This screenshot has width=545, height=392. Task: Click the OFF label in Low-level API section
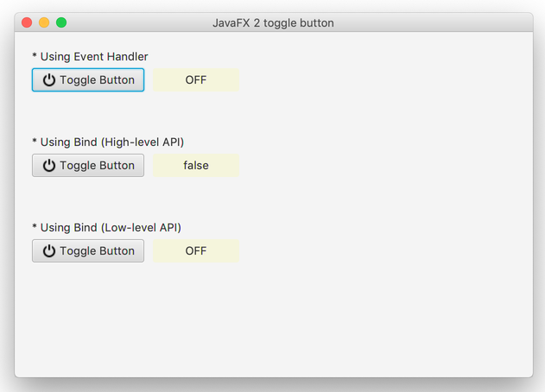click(x=196, y=251)
